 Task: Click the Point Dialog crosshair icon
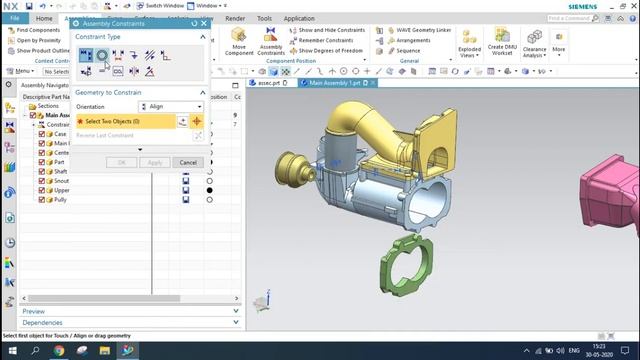[x=197, y=121]
